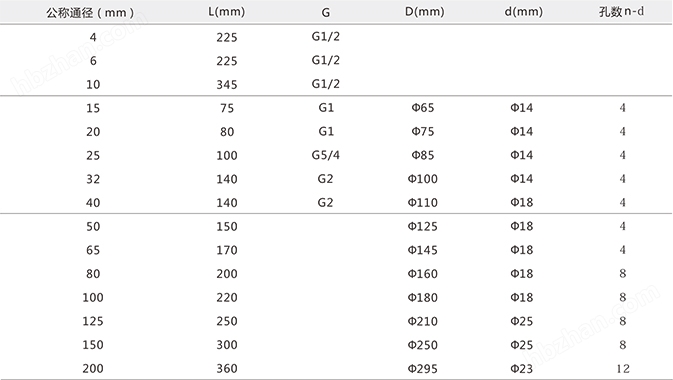Select the Φ210 diameter cell
673x380 pixels.
pyautogui.click(x=423, y=321)
